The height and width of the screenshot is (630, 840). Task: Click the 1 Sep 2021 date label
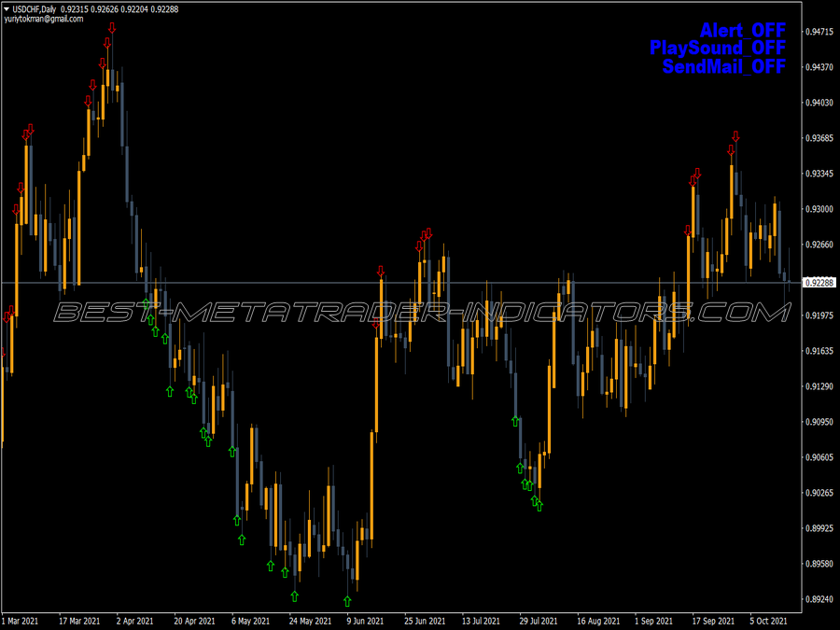point(653,621)
